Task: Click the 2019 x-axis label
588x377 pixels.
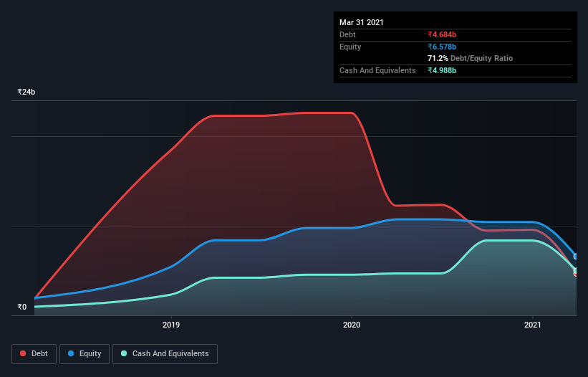Action: click(x=171, y=325)
